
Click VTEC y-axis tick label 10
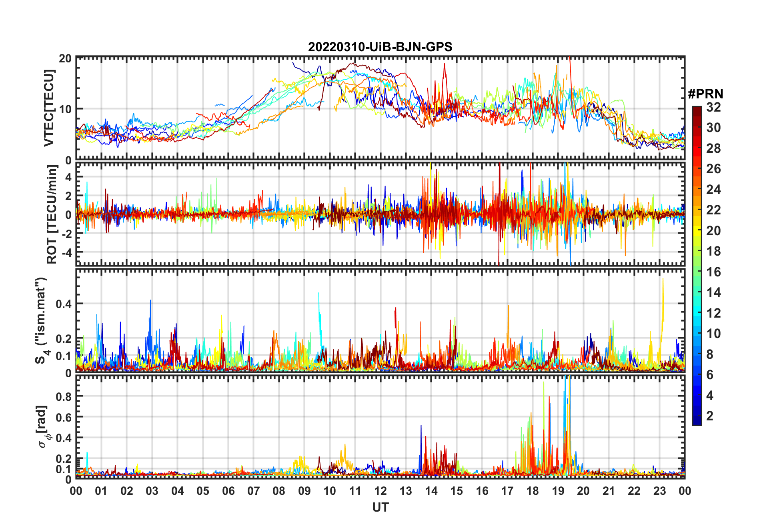(x=65, y=109)
